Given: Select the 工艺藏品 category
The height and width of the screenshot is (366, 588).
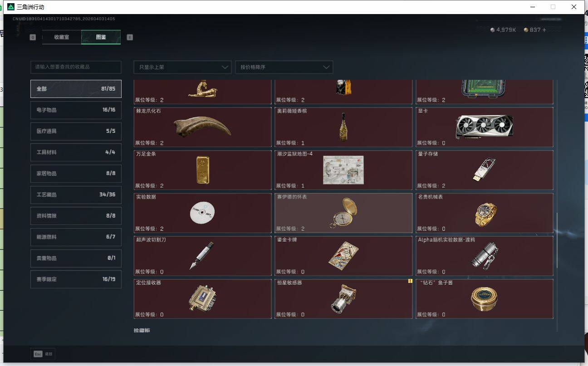Looking at the screenshot, I should click(x=76, y=195).
